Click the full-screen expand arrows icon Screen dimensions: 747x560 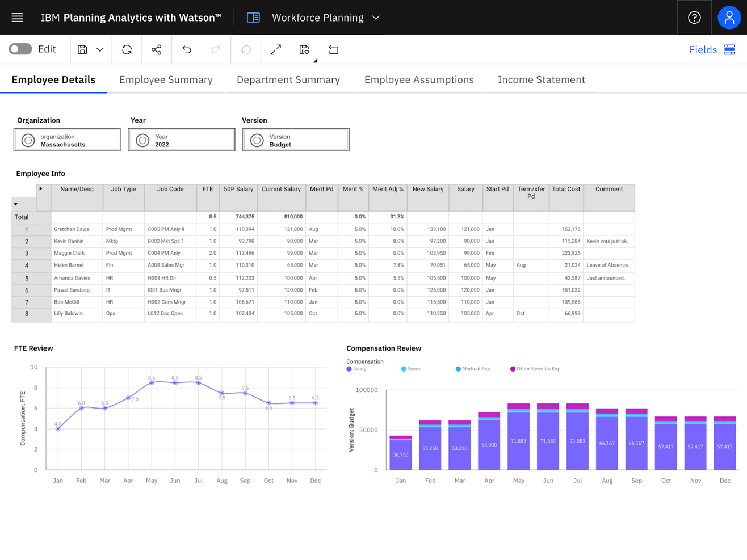pos(275,50)
